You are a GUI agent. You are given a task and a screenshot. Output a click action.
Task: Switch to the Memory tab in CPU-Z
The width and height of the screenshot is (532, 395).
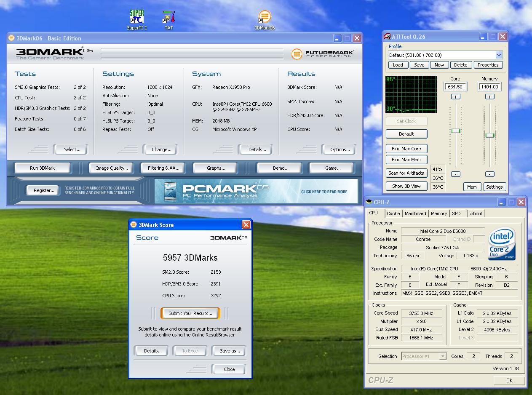point(439,214)
